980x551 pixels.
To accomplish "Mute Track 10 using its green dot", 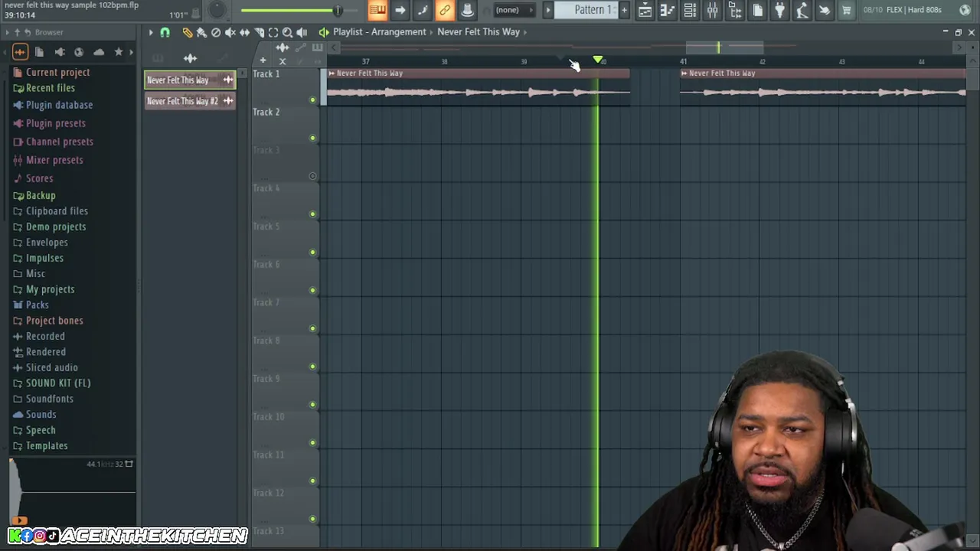I will pyautogui.click(x=312, y=442).
